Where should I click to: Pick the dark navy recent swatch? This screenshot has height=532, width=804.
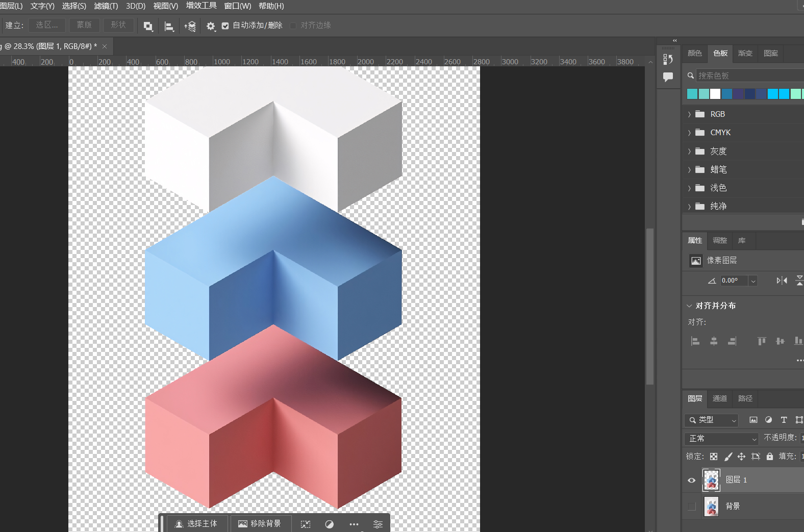click(x=750, y=94)
